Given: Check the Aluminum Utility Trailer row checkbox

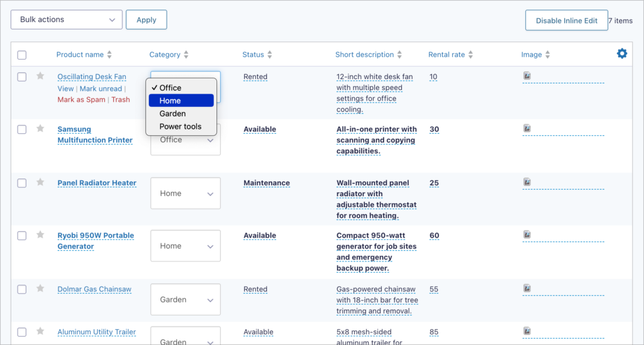Looking at the screenshot, I should (22, 332).
